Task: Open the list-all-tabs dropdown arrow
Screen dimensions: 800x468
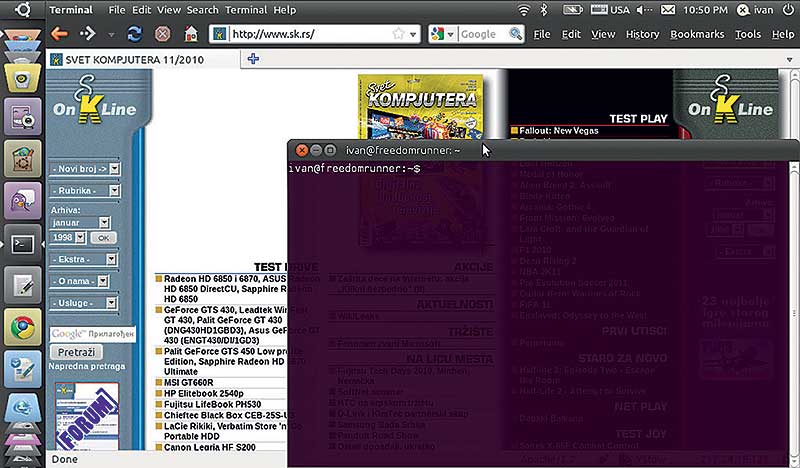Action: (790, 60)
